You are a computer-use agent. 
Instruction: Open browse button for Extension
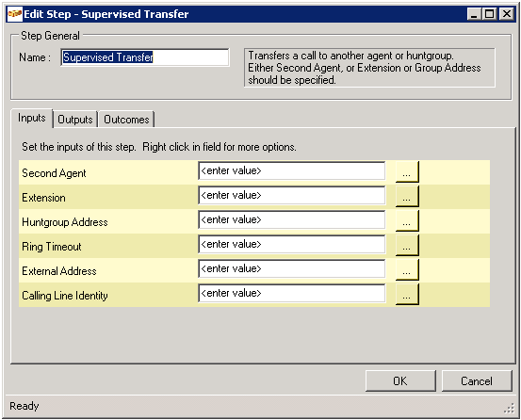[x=407, y=196]
